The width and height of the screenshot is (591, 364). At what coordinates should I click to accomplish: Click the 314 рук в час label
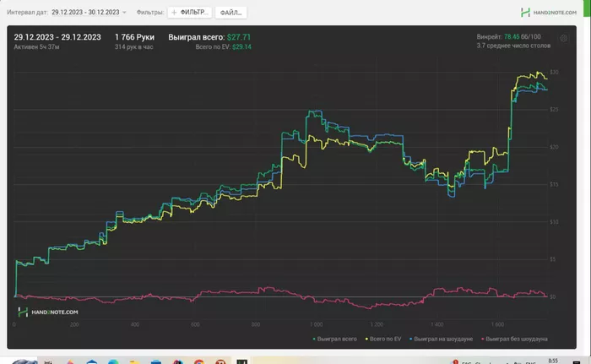point(133,46)
